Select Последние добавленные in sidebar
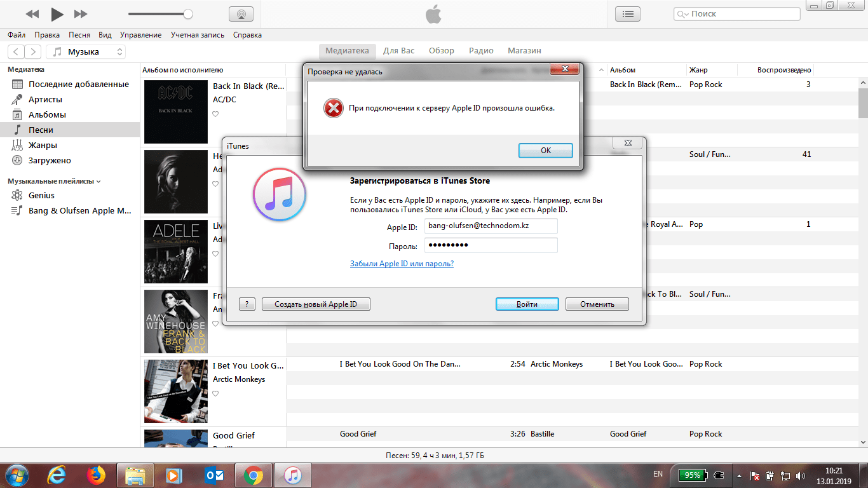The width and height of the screenshot is (868, 488). pyautogui.click(x=70, y=84)
